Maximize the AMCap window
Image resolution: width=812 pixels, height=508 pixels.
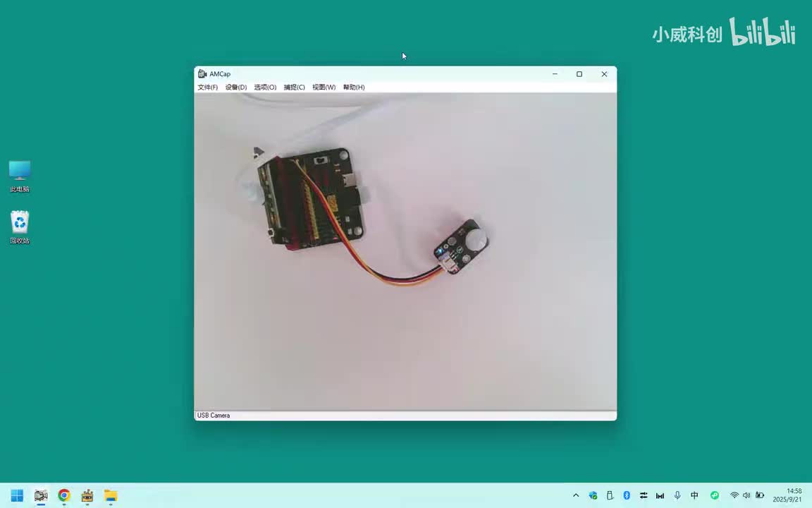(579, 74)
